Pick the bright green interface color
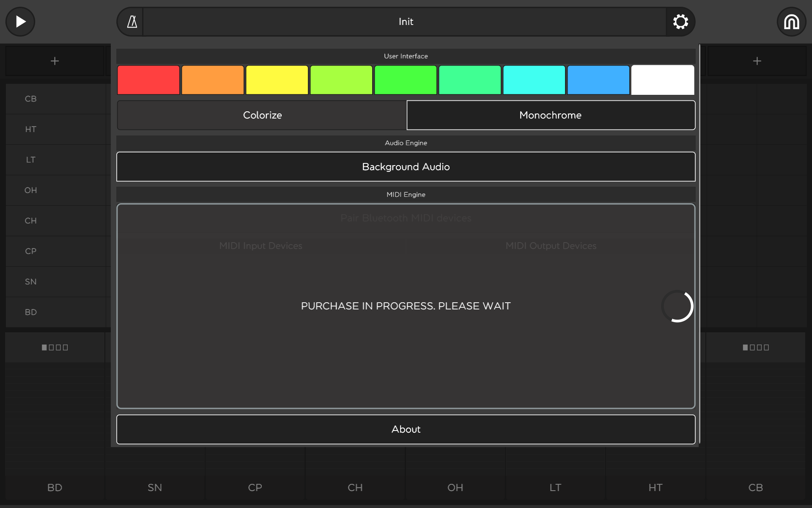This screenshot has width=812, height=508. 406,80
